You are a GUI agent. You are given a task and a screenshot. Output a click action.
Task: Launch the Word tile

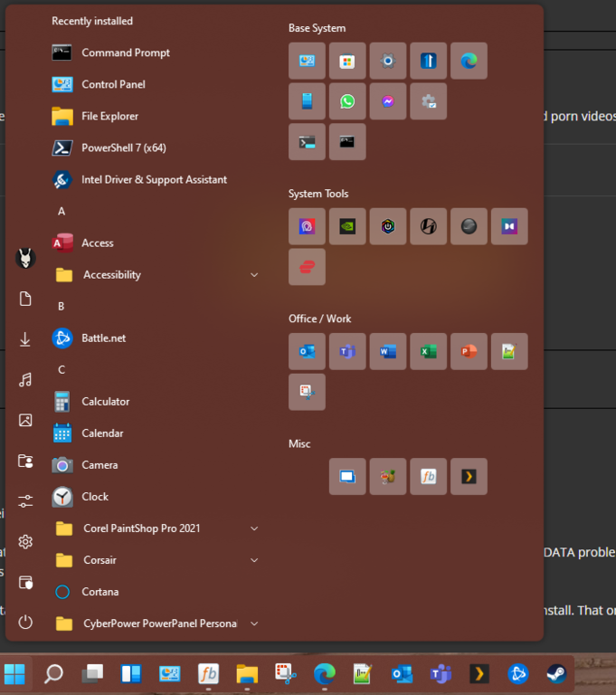pyautogui.click(x=388, y=351)
